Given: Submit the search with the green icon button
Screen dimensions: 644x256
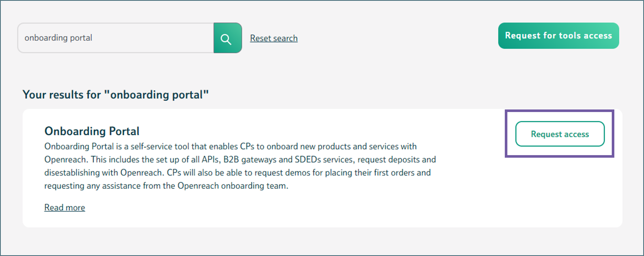Looking at the screenshot, I should pos(228,38).
